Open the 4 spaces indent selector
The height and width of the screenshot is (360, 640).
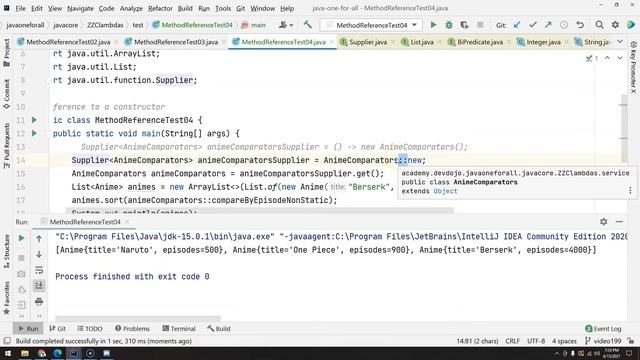point(564,341)
